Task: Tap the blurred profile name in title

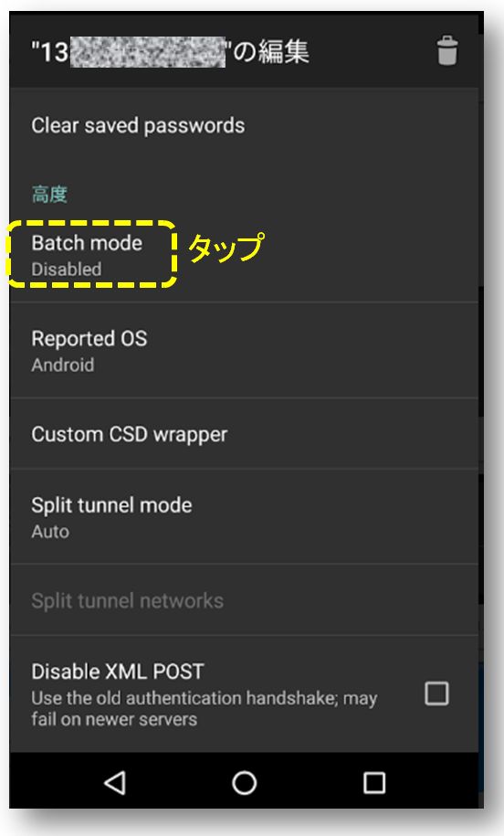Action: 148,52
